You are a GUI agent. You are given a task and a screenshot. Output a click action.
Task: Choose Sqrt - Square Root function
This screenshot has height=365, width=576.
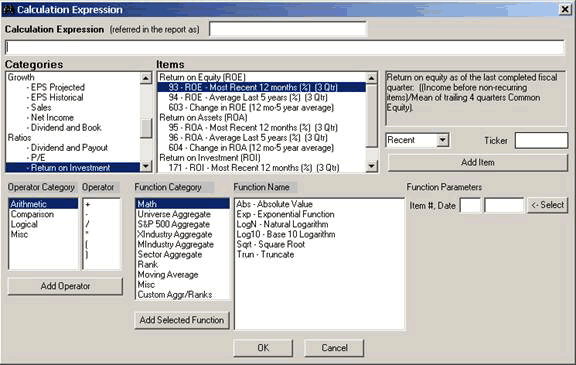[x=271, y=244]
